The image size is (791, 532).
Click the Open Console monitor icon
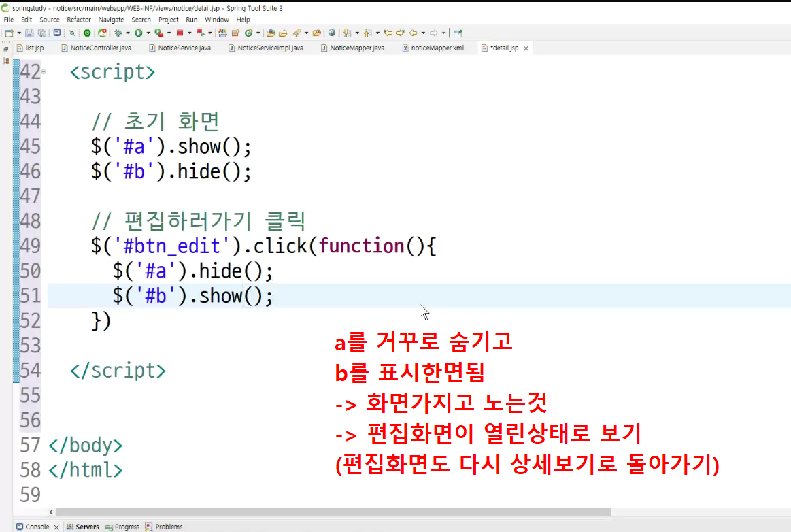click(x=57, y=33)
